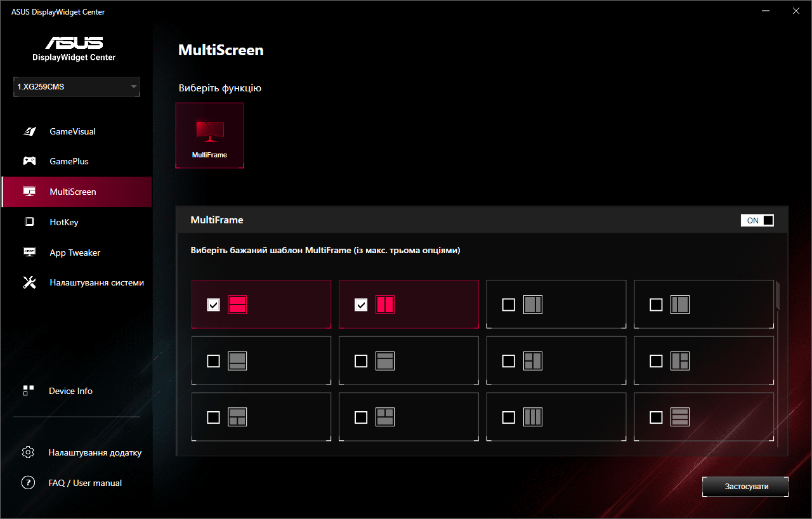The image size is (812, 519).
Task: Click the HotKey icon in the sidebar
Action: 29,222
